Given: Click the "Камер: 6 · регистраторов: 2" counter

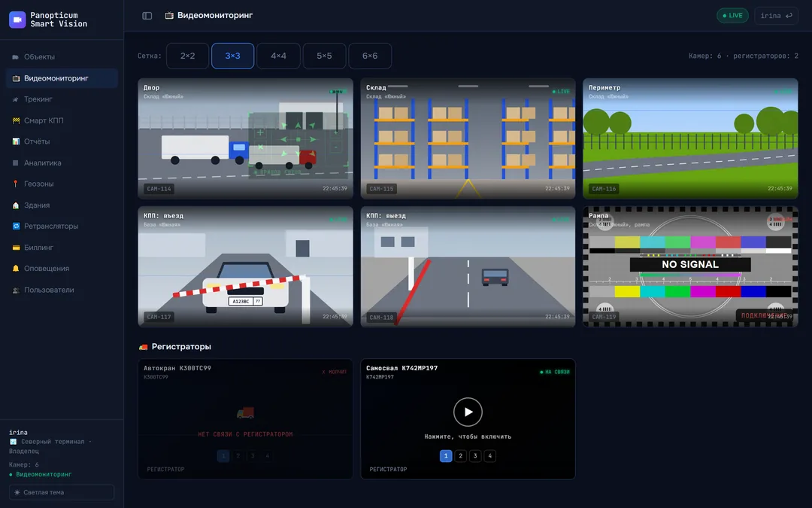Looking at the screenshot, I should (743, 56).
